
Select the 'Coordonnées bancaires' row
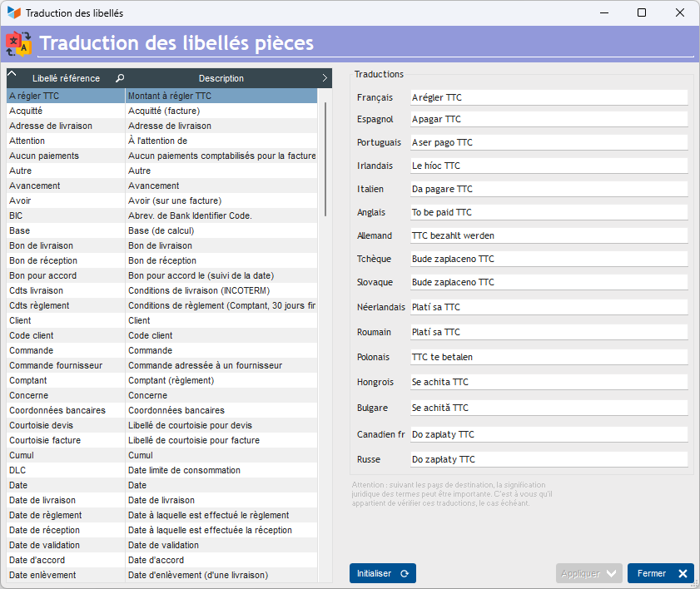pos(65,410)
